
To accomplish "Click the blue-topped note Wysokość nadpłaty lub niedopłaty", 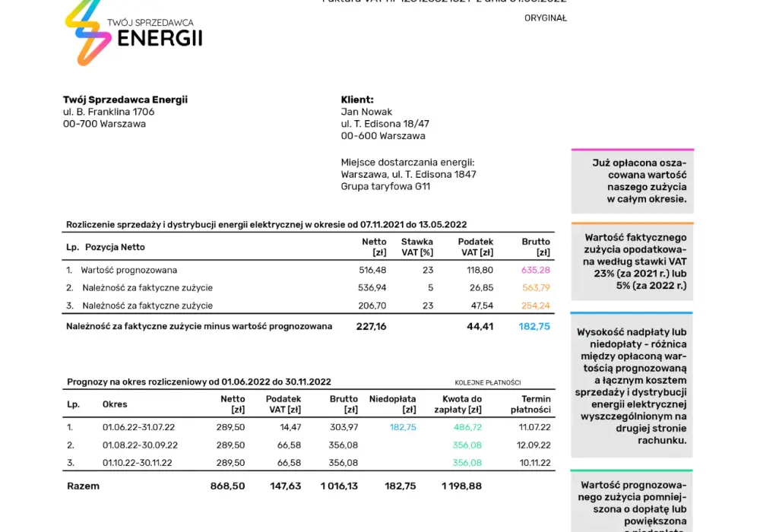I will (632, 385).
